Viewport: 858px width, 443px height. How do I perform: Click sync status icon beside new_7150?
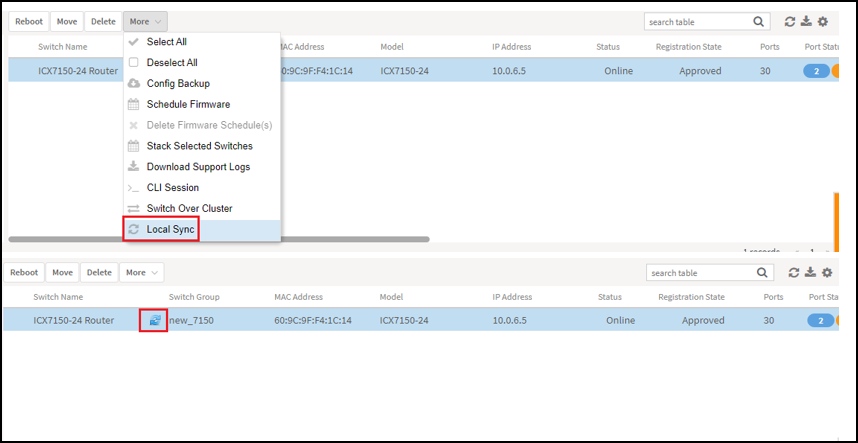(x=155, y=320)
